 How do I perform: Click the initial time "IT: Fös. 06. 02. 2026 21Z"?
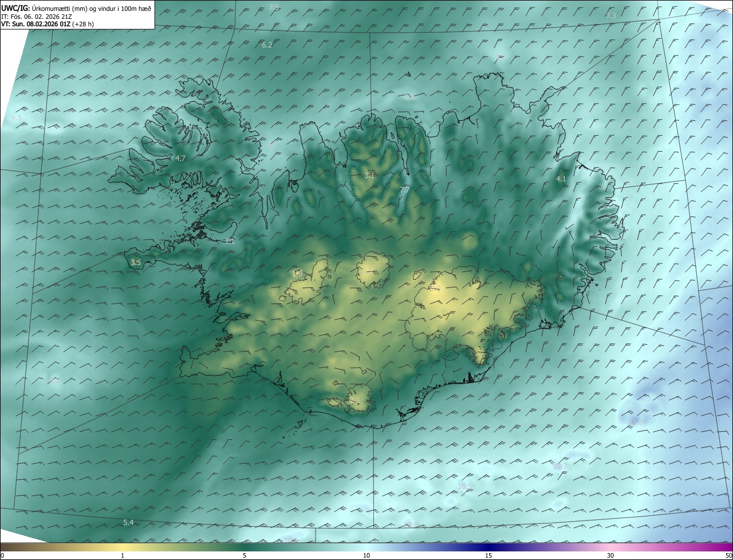(36, 16)
